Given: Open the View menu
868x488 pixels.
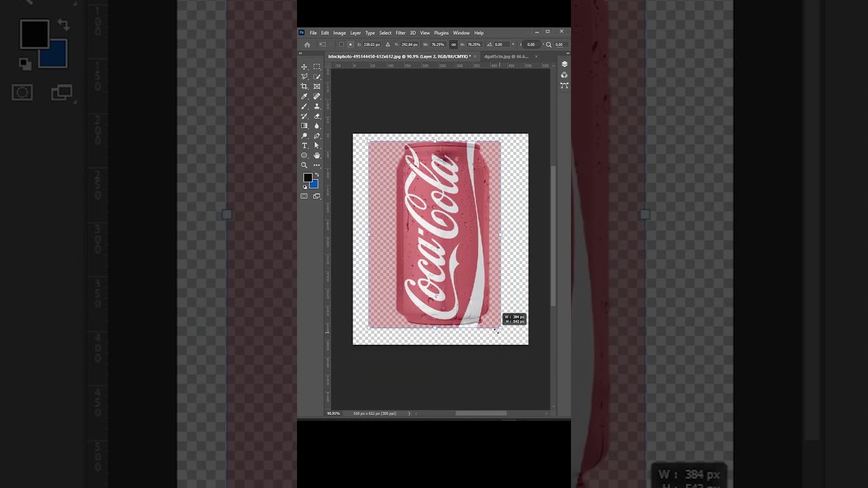Looking at the screenshot, I should click(x=425, y=33).
